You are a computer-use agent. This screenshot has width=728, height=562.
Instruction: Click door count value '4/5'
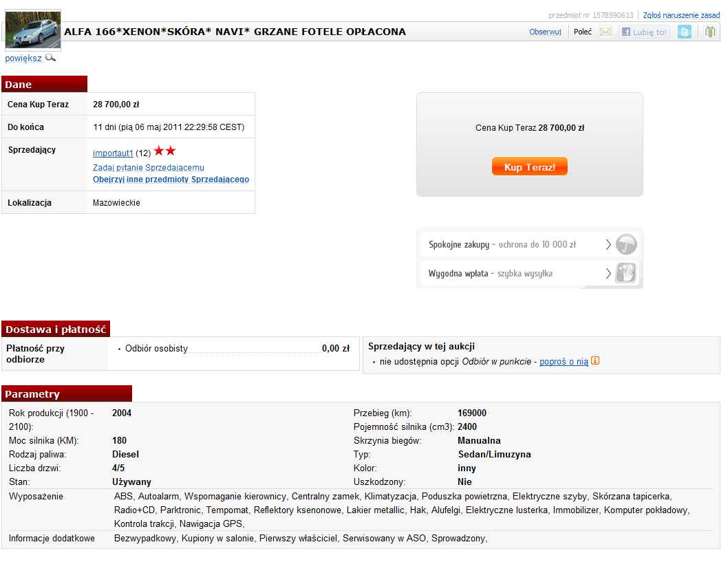pos(118,468)
